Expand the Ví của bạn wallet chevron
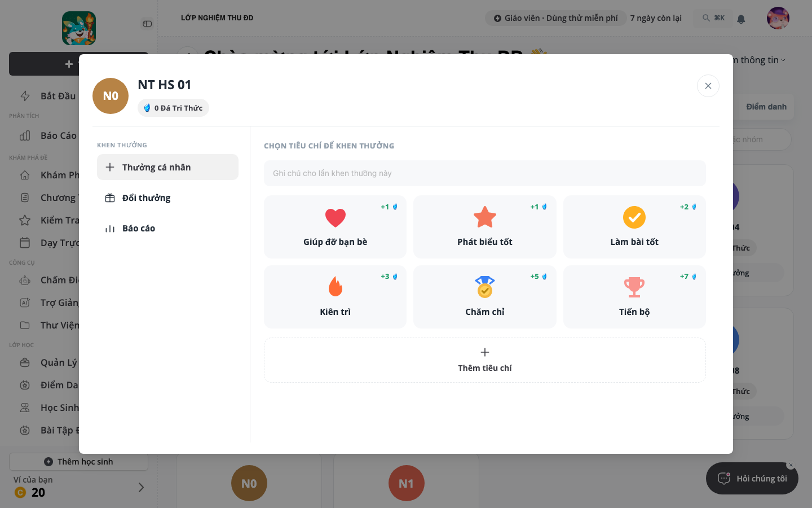812x508 pixels. pos(141,487)
